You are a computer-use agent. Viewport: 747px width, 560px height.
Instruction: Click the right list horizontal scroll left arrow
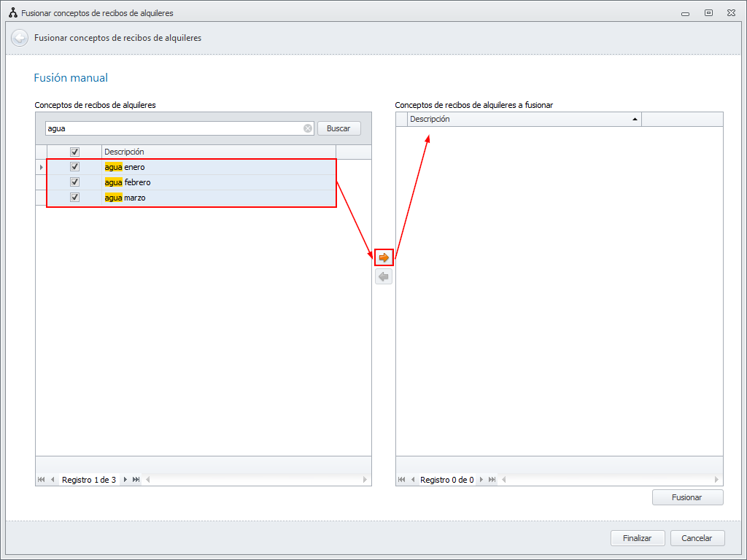(x=503, y=480)
